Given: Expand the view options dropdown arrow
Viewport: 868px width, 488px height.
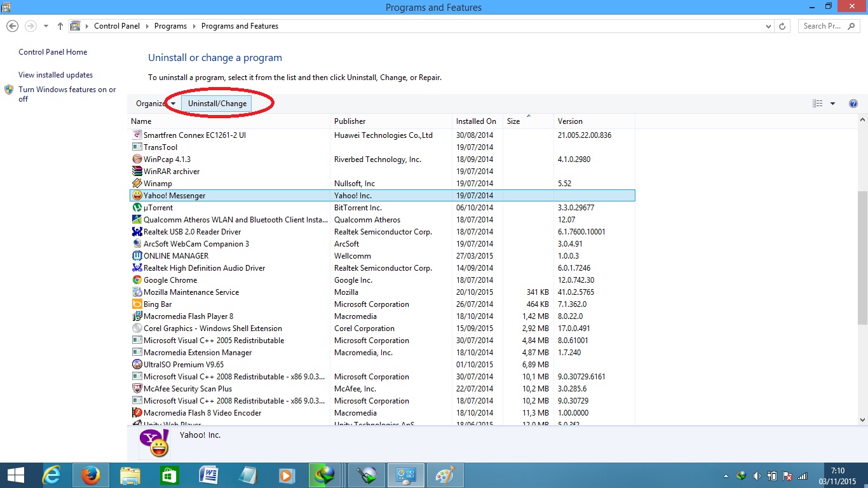Looking at the screenshot, I should [x=832, y=104].
